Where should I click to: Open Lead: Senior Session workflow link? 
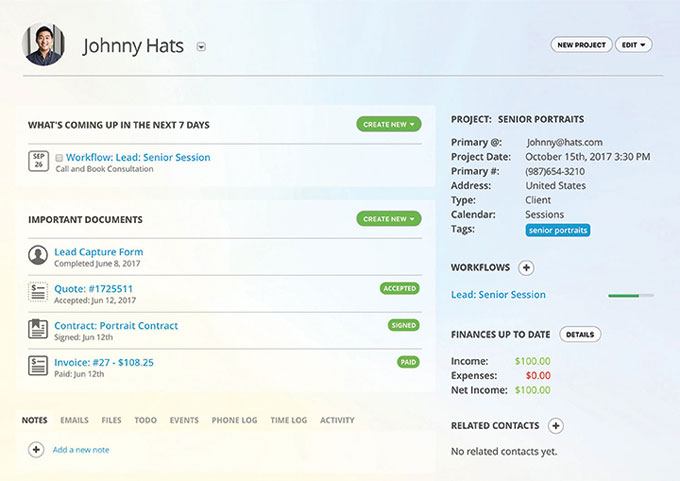[x=498, y=294]
